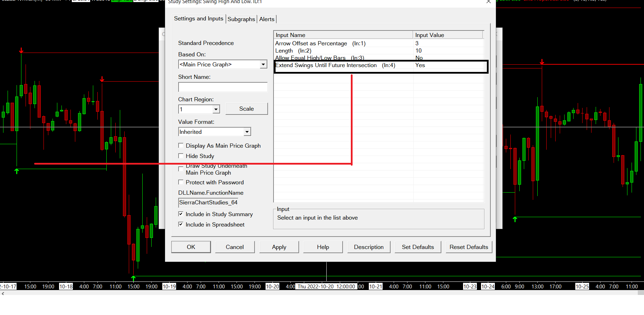
Task: Enable Display As Main Price Graph
Action: coord(181,146)
